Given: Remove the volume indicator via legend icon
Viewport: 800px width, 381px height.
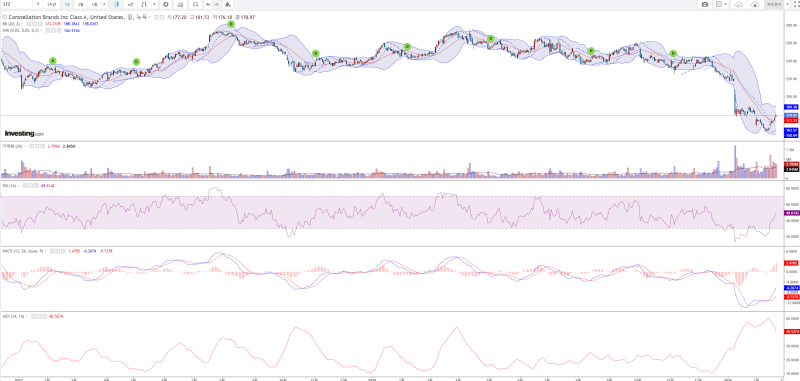Looking at the screenshot, I should pyautogui.click(x=42, y=146).
